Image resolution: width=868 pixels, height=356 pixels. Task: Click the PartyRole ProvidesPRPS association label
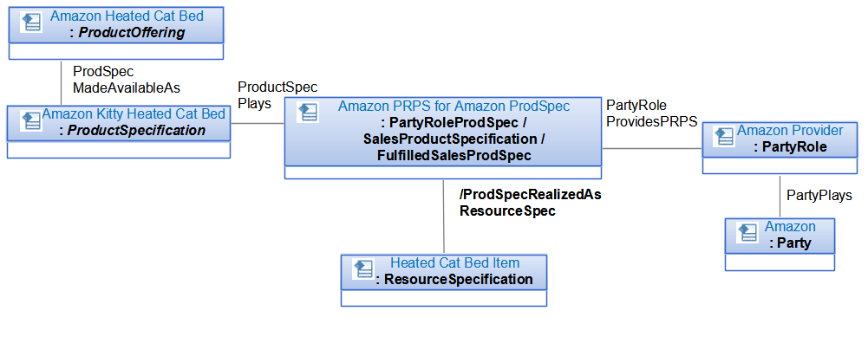tap(652, 113)
